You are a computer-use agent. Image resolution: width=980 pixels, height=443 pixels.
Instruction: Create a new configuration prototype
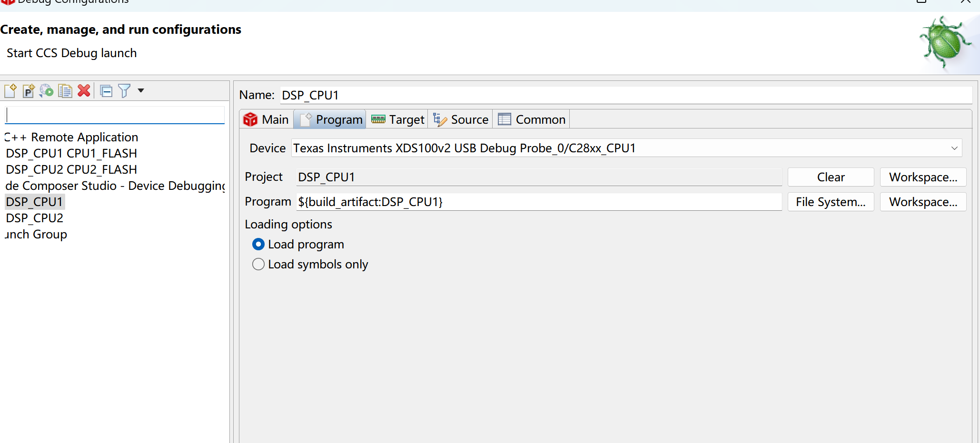(x=28, y=90)
